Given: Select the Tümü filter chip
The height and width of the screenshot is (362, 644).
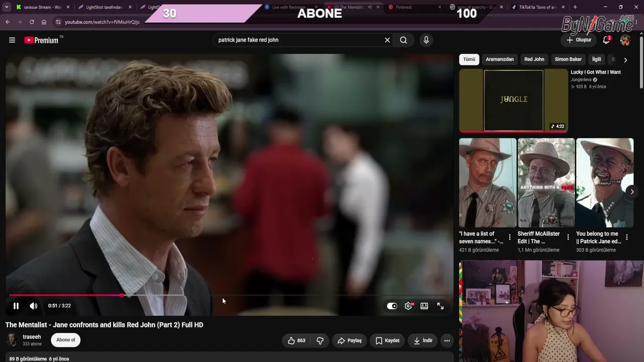Looking at the screenshot, I should pos(469,59).
